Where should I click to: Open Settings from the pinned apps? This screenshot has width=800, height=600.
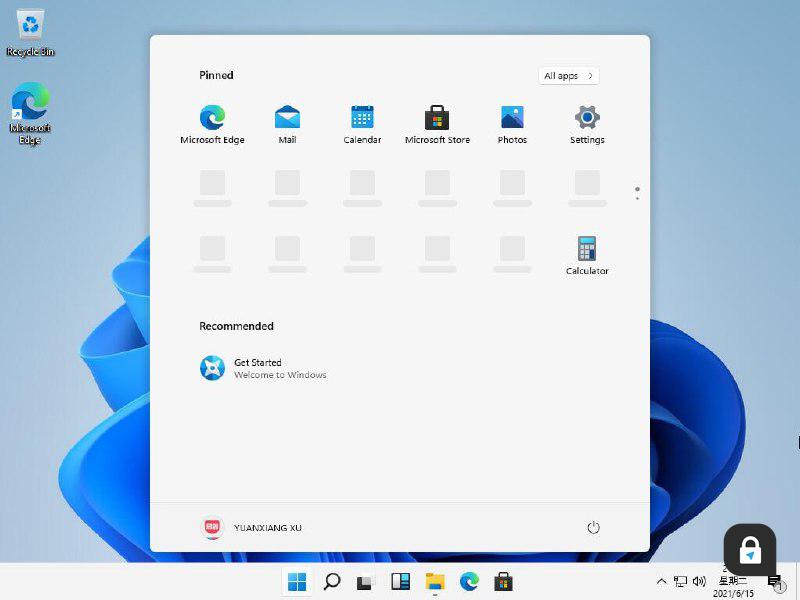click(x=587, y=124)
